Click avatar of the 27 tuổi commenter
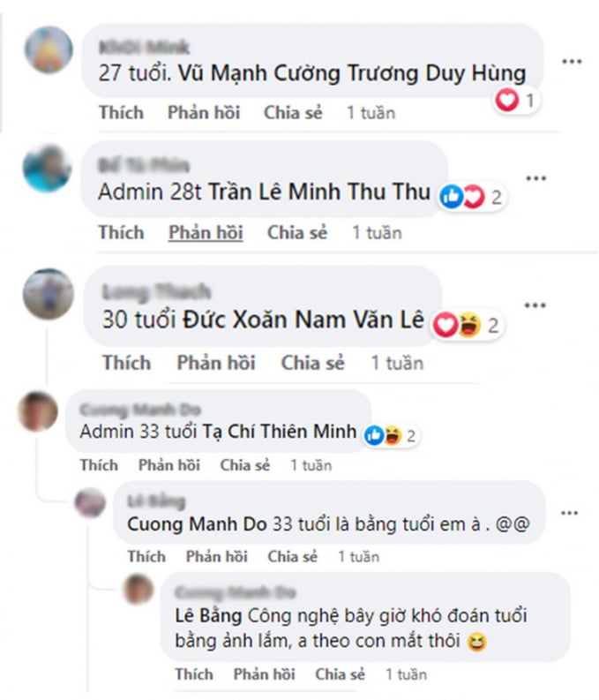599x700 pixels. click(x=49, y=49)
